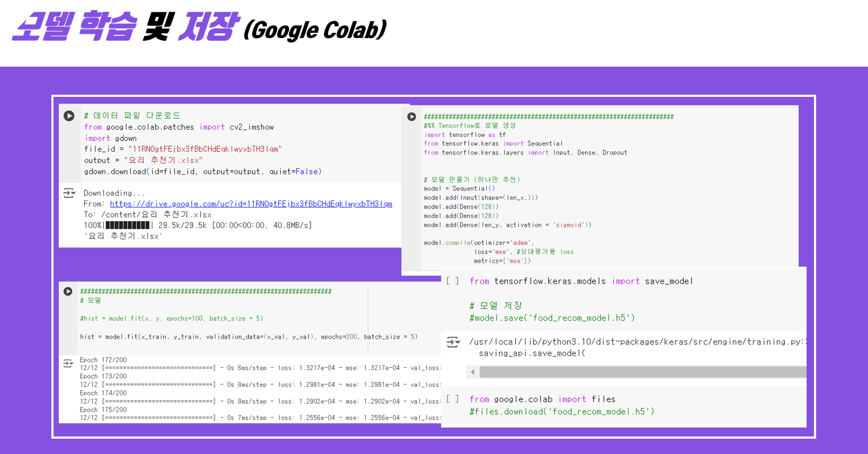Click output icon beside Downloading text

[x=69, y=193]
